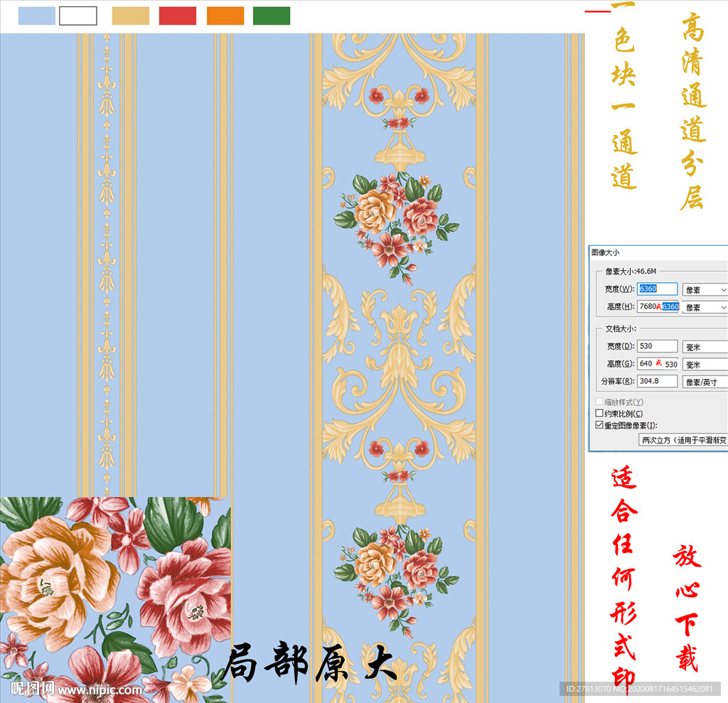This screenshot has width=728, height=703.
Task: Select the orange color swatch
Action: coord(225,15)
